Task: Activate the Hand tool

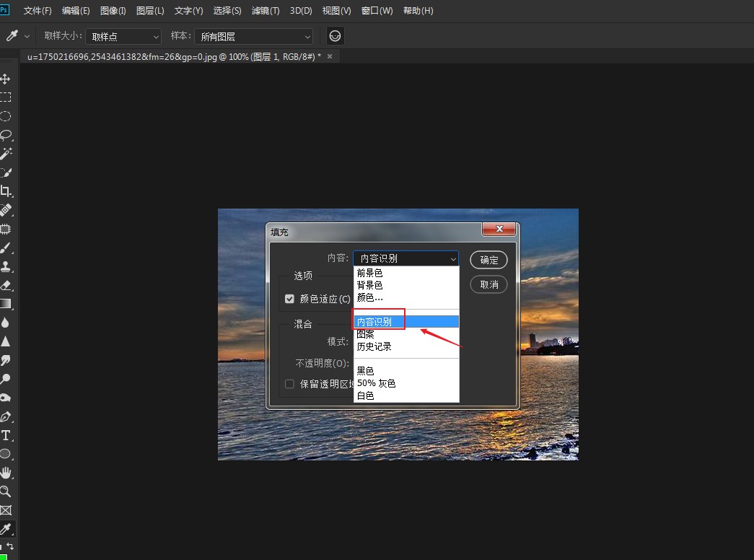Action: coord(6,473)
